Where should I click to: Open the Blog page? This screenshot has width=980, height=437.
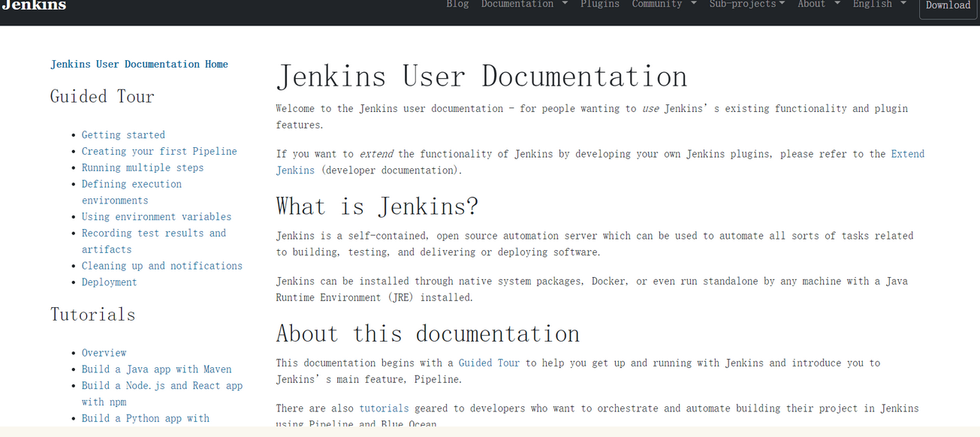[457, 5]
